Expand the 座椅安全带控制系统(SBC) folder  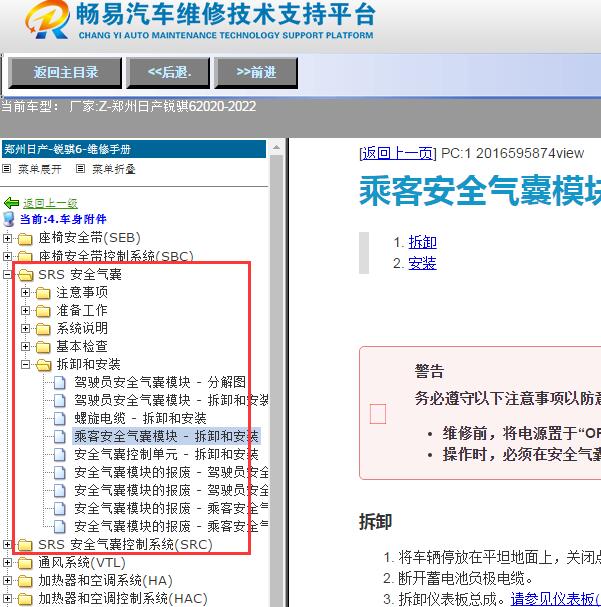[x=7, y=256]
